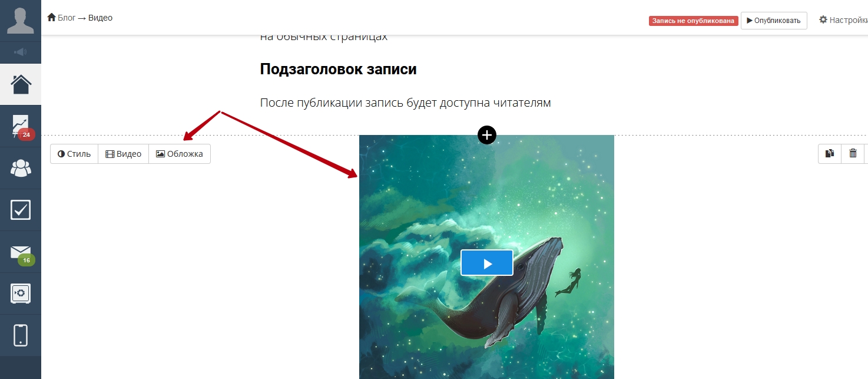Viewport: 868px width, 379px height.
Task: Delete the video block with trash icon
Action: (853, 154)
